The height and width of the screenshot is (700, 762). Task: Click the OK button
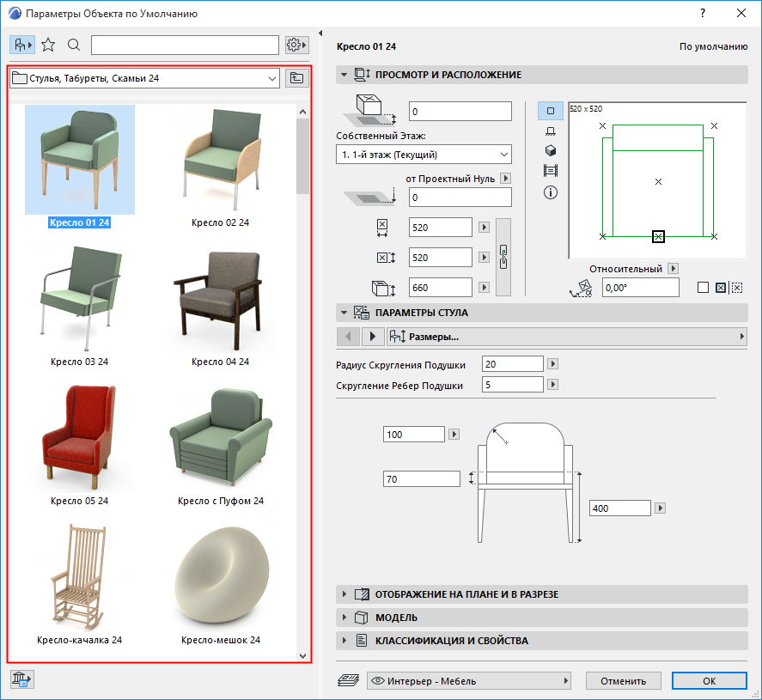[x=709, y=681]
